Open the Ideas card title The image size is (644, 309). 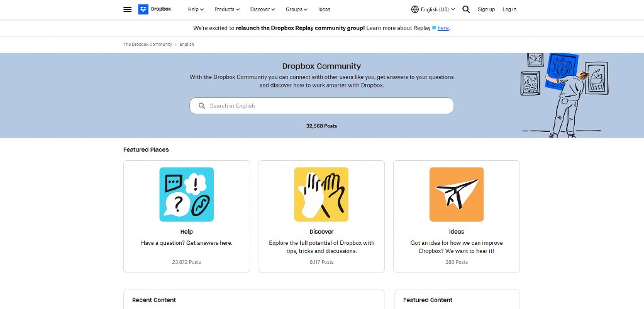457,232
